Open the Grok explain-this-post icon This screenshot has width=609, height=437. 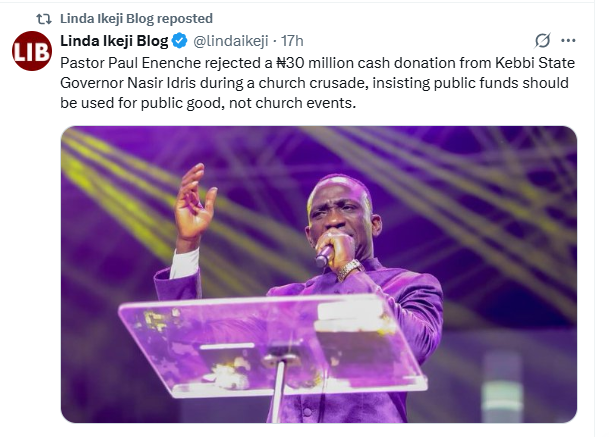(542, 41)
